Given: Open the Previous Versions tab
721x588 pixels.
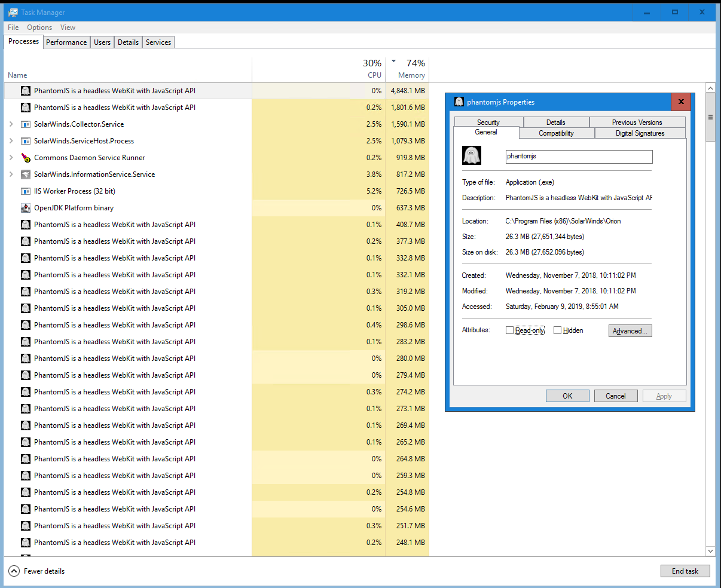Looking at the screenshot, I should click(637, 122).
